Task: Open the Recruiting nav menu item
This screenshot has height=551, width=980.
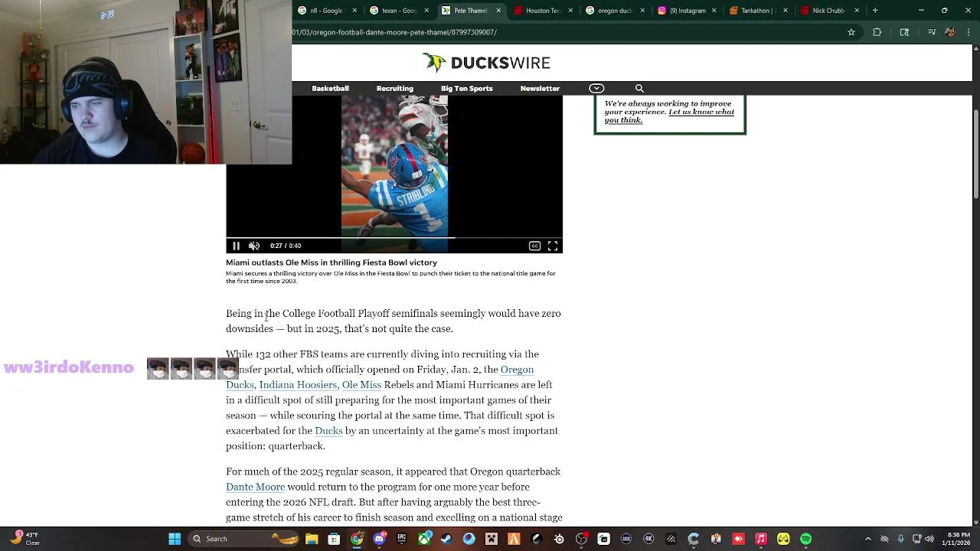Action: [x=395, y=89]
